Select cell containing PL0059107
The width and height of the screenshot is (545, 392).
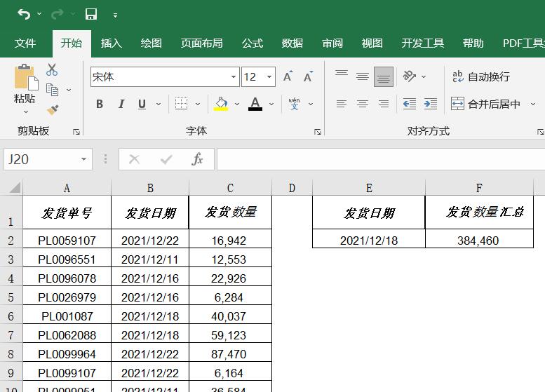tap(67, 240)
